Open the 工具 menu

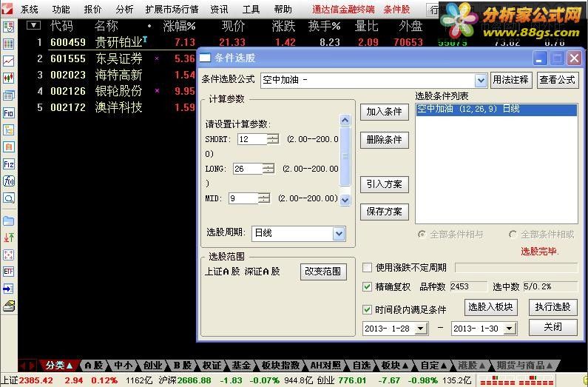point(251,10)
